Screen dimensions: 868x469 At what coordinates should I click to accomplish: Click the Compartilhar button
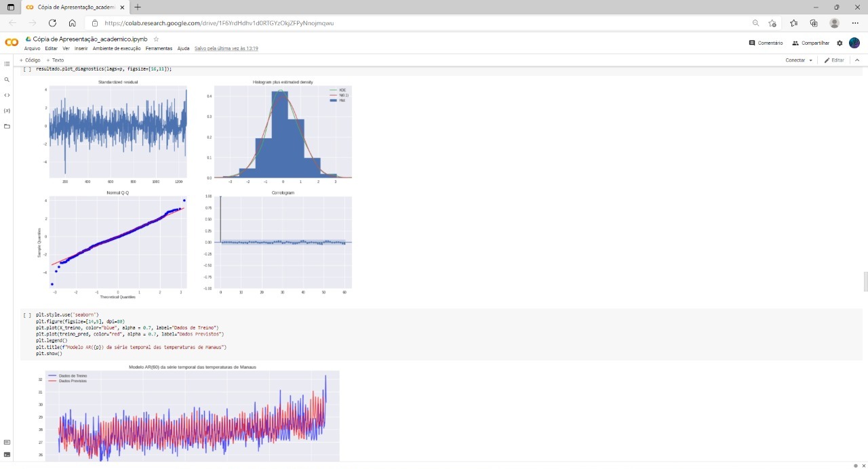810,43
